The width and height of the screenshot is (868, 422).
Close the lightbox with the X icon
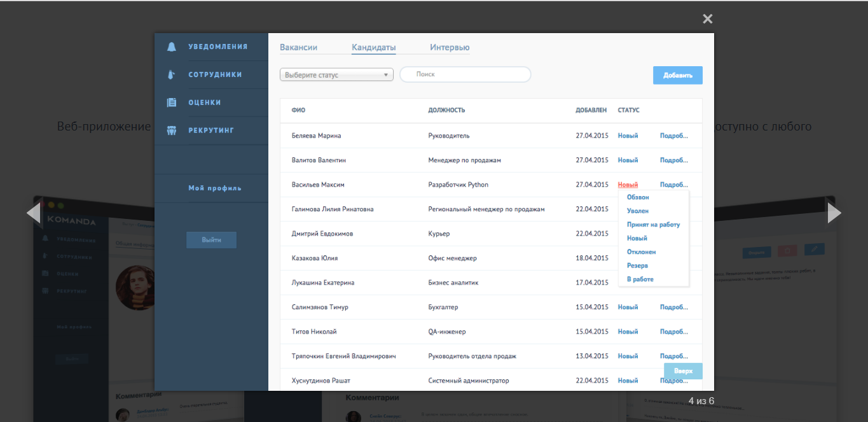[708, 19]
